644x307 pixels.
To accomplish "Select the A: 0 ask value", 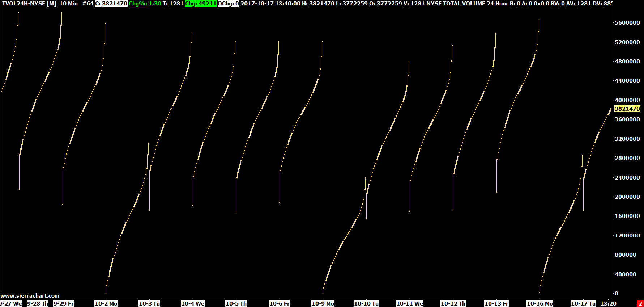I will point(527,4).
